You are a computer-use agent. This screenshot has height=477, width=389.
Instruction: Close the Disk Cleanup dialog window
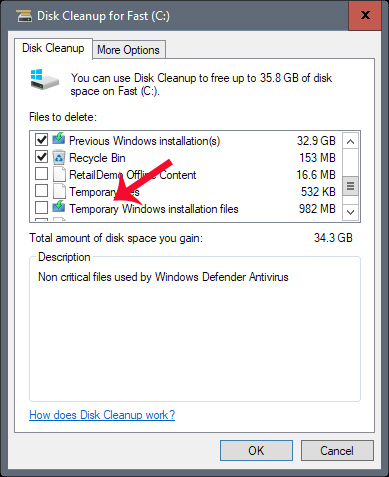(x=365, y=15)
